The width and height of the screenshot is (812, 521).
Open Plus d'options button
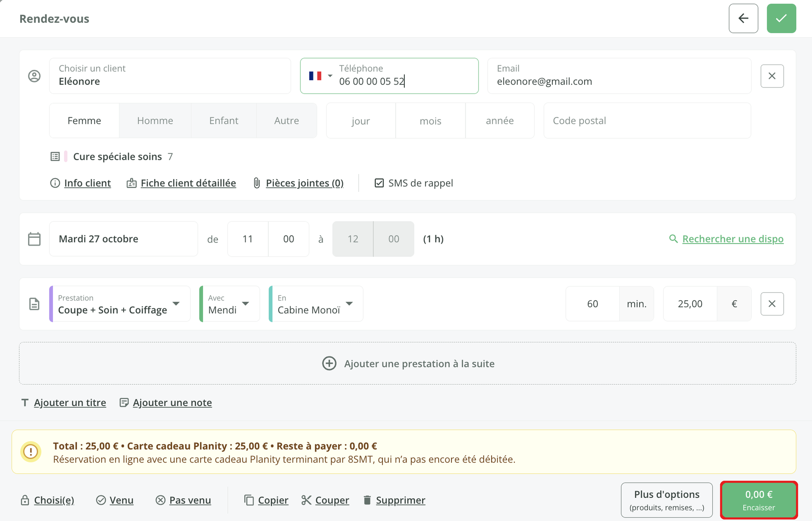coord(666,500)
